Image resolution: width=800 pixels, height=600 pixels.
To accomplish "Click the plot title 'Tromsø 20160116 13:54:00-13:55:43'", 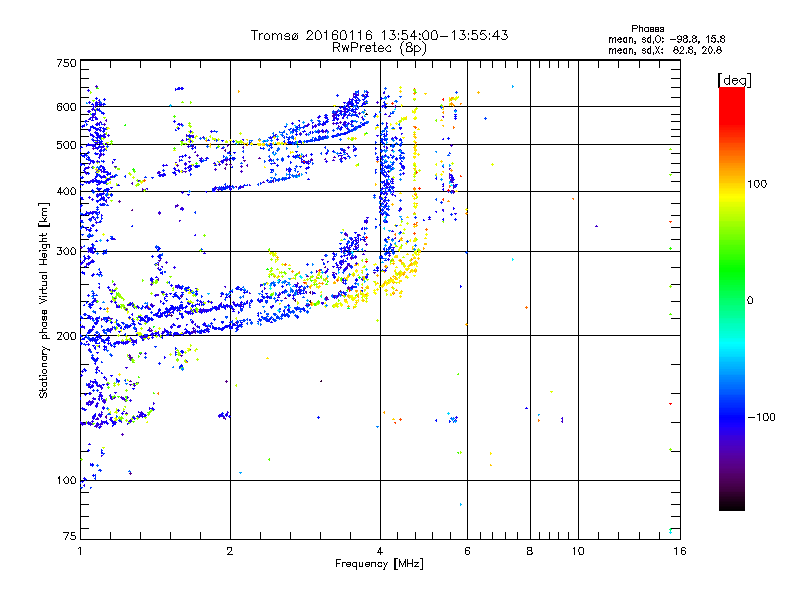I will tap(380, 35).
